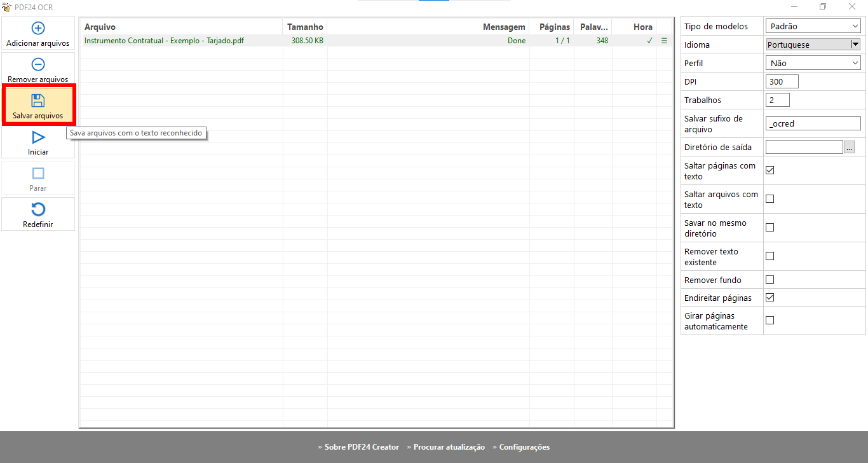
Task: Disable Saltar páginas com texto checkbox
Action: 770,170
